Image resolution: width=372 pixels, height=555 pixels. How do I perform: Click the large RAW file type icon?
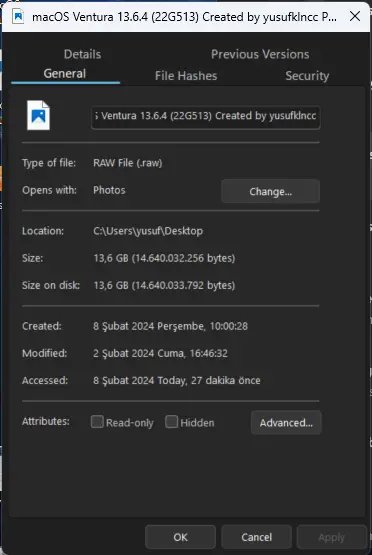38,115
